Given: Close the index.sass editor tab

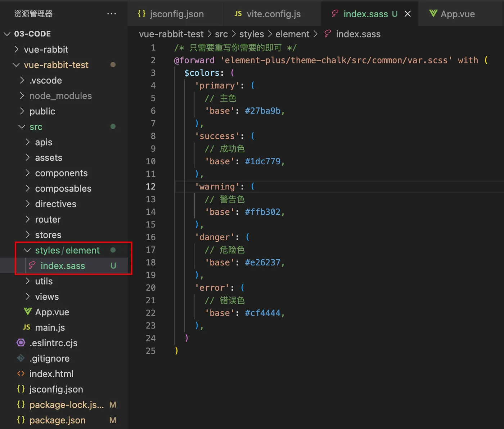Looking at the screenshot, I should click(x=408, y=14).
